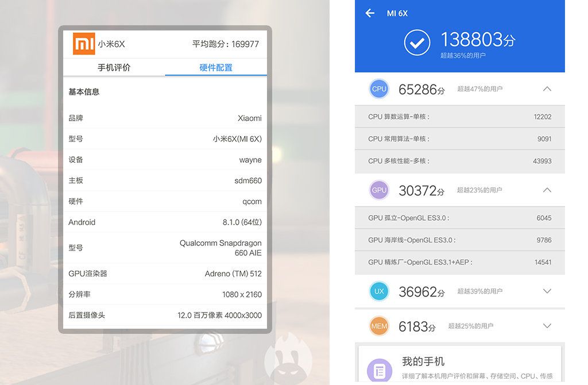Switch to the 硬件配置 tab
588x385 pixels.
[x=216, y=68]
